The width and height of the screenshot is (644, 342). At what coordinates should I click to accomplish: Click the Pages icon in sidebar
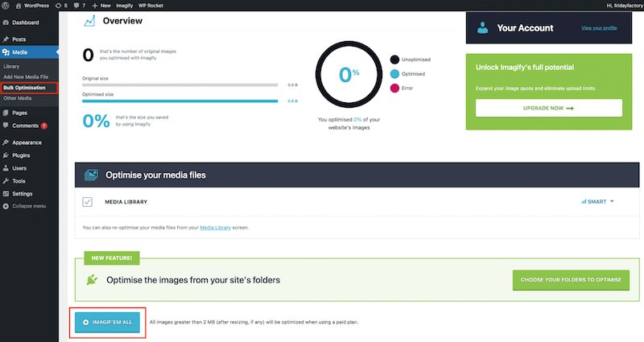(x=6, y=113)
